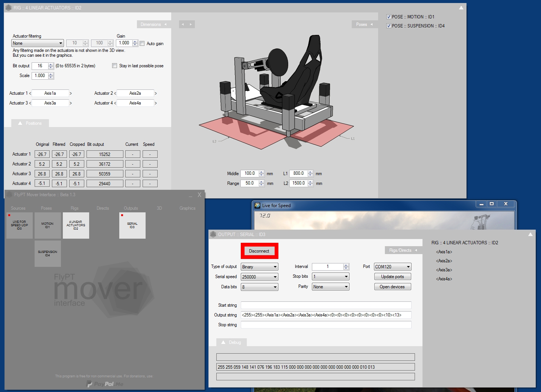Open the Data bits dropdown
Viewport: 541px width, 392px height.
[260, 287]
